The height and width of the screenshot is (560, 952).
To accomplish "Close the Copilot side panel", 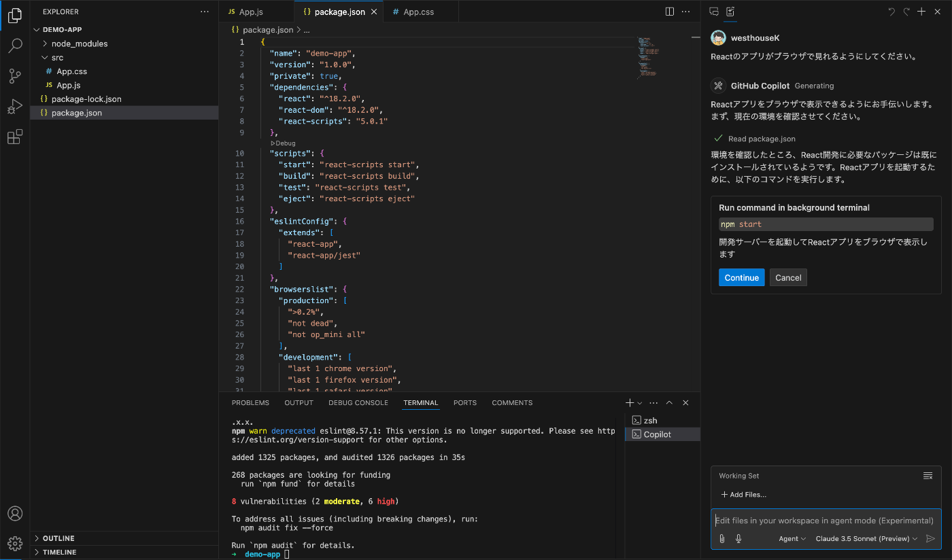I will pyautogui.click(x=938, y=12).
